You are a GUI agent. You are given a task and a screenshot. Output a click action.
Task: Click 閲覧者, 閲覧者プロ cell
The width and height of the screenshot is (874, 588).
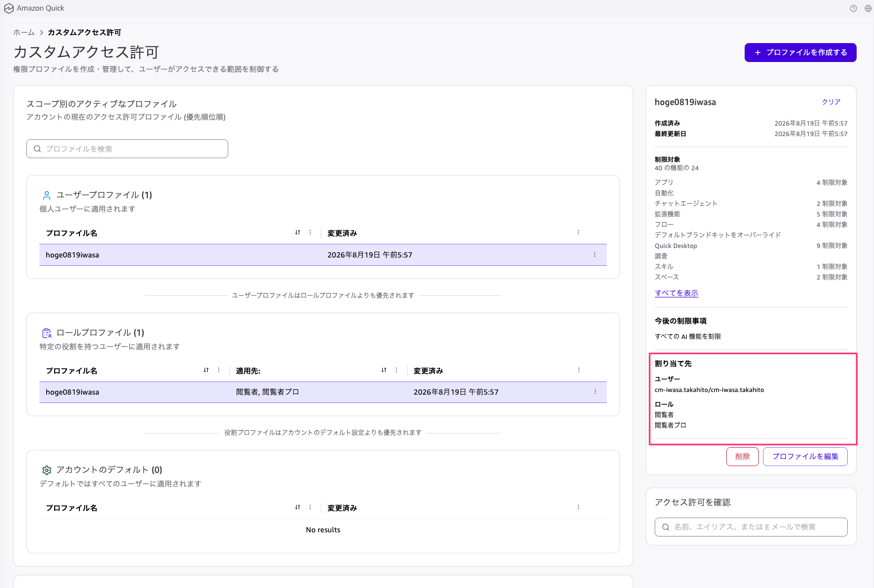pos(268,392)
